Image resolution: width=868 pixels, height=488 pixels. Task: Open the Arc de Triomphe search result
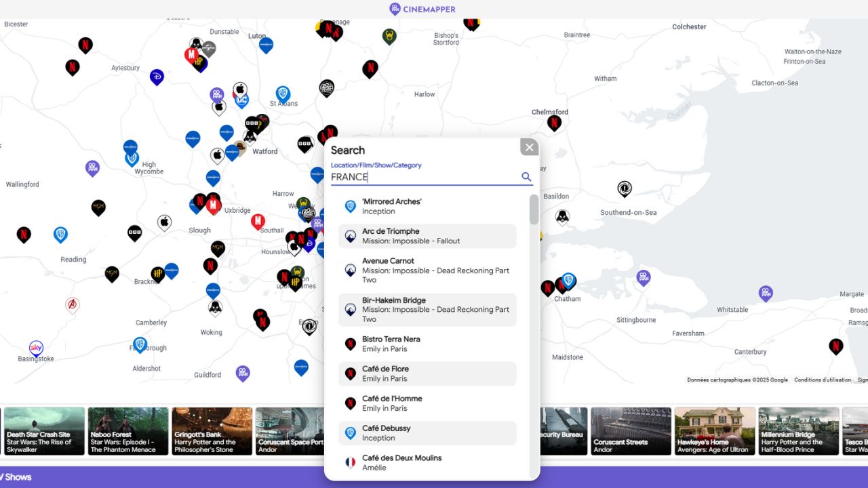click(x=427, y=236)
